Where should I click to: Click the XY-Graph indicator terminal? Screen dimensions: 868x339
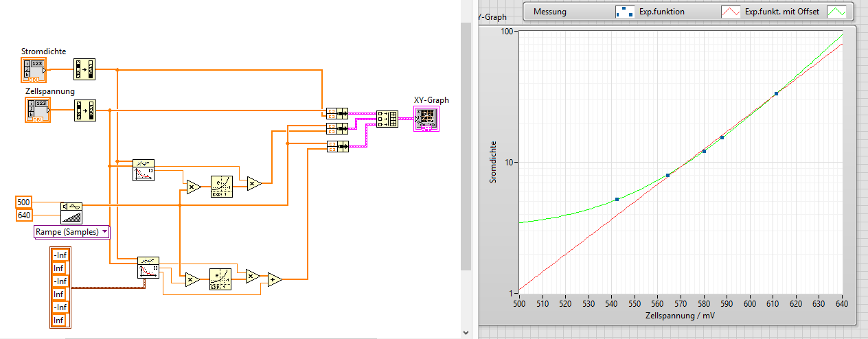pyautogui.click(x=428, y=119)
